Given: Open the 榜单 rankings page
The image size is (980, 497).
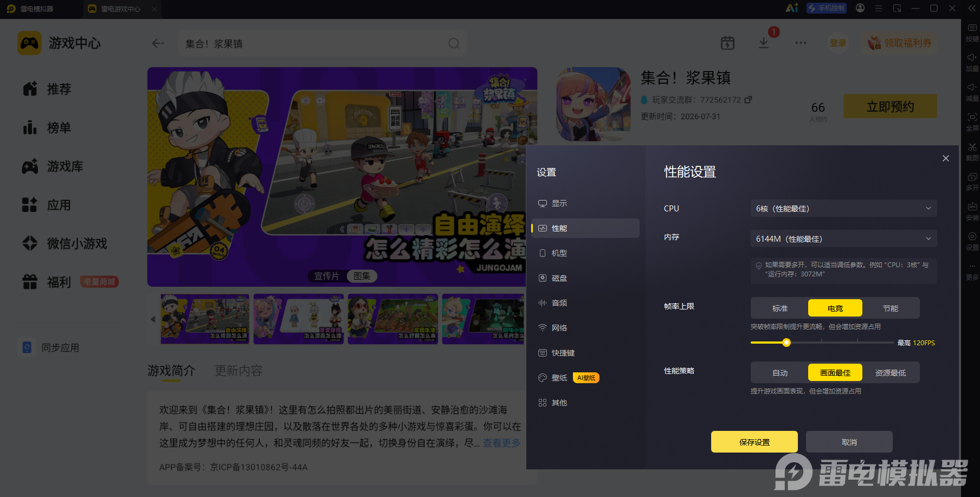Looking at the screenshot, I should point(47,128).
